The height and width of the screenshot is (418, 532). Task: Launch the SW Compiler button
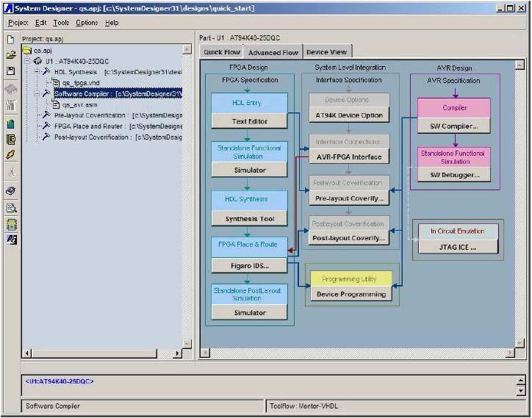point(453,126)
